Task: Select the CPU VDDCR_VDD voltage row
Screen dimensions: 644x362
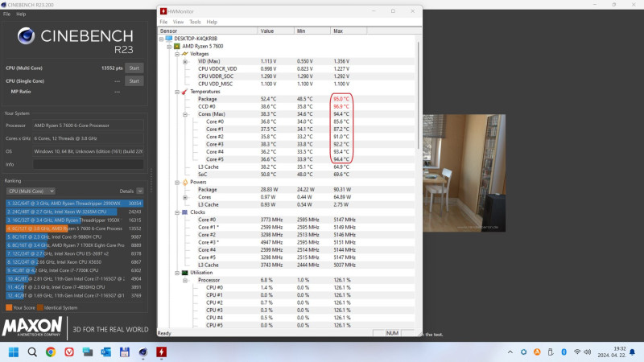Action: tap(287, 69)
